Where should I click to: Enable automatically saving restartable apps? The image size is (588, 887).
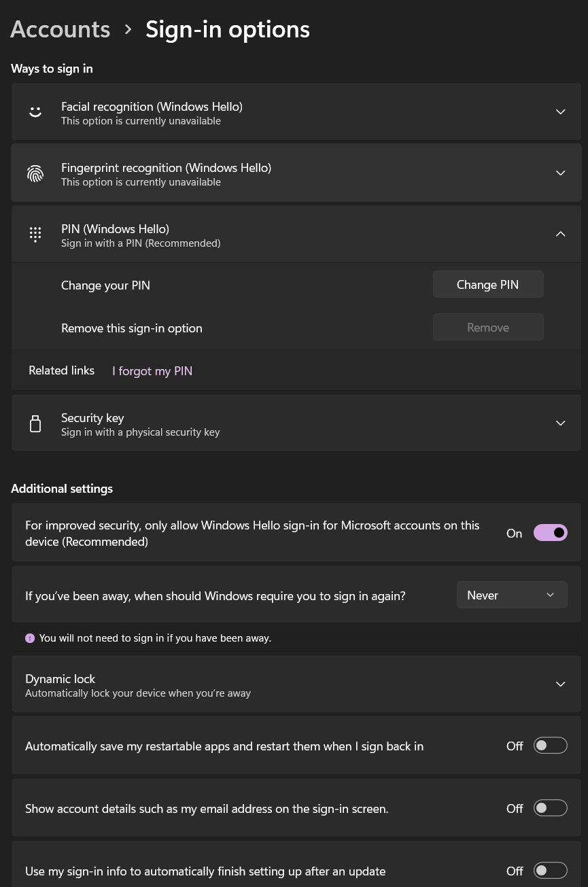point(550,745)
